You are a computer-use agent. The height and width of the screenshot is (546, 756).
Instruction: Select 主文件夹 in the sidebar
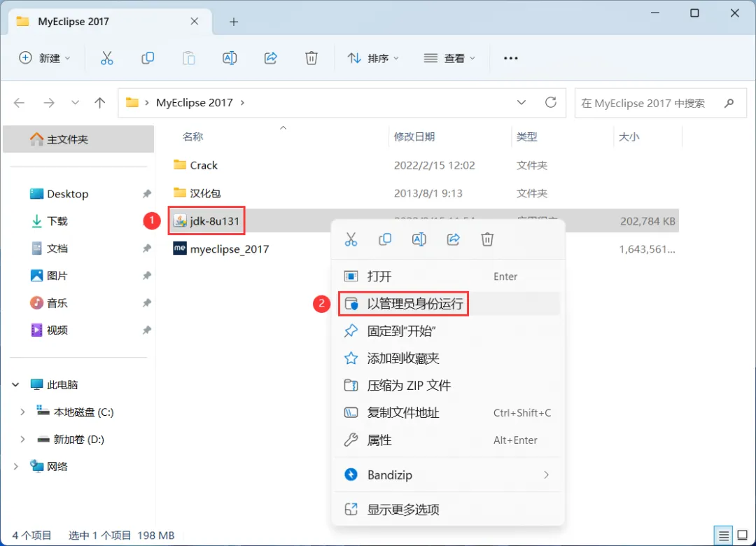pos(78,139)
